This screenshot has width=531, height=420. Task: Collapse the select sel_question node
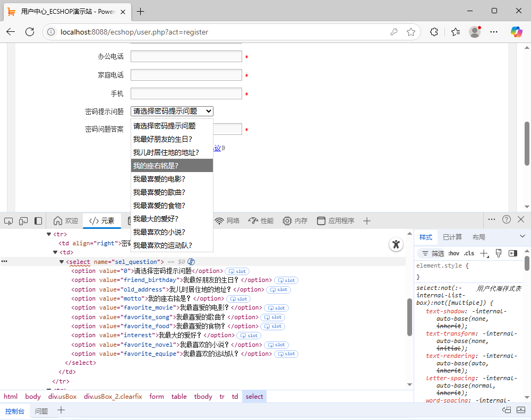coord(62,262)
